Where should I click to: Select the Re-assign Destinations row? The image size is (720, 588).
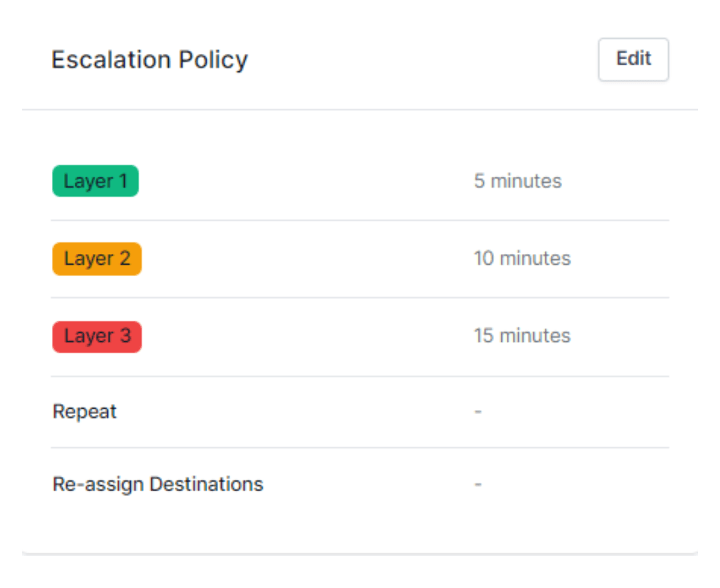[360, 484]
